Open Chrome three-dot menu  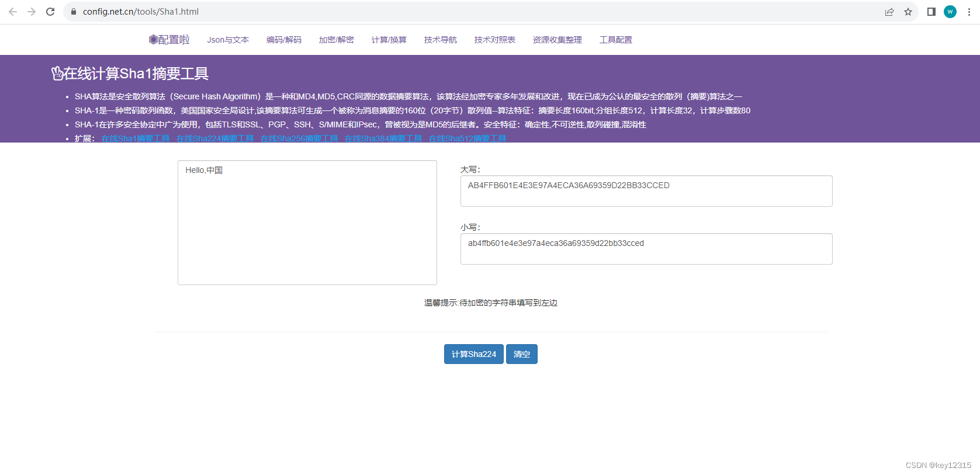click(x=969, y=12)
